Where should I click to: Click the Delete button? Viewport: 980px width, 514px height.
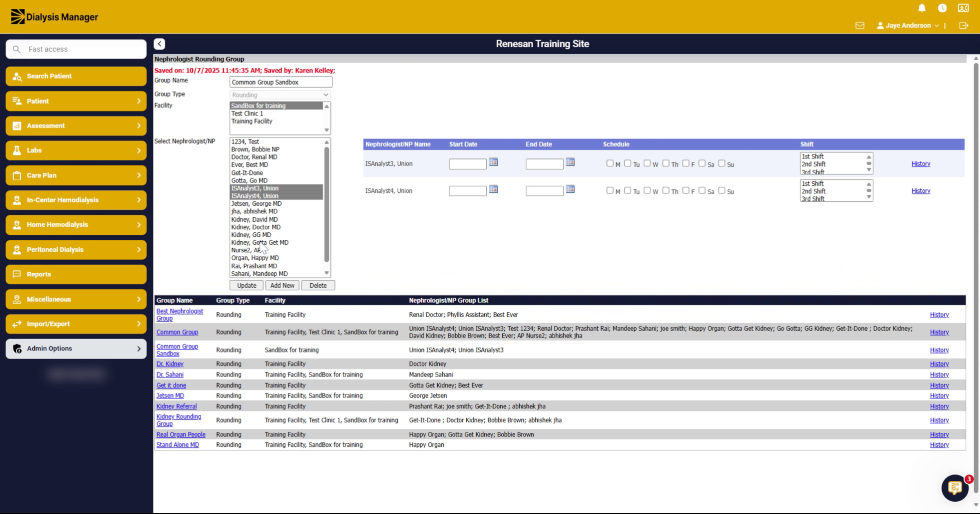coord(318,285)
